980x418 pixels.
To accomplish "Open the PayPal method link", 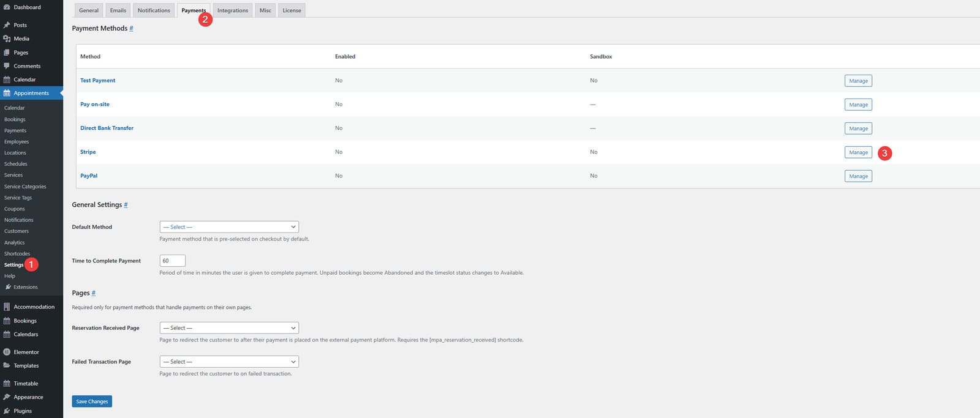I will [89, 176].
